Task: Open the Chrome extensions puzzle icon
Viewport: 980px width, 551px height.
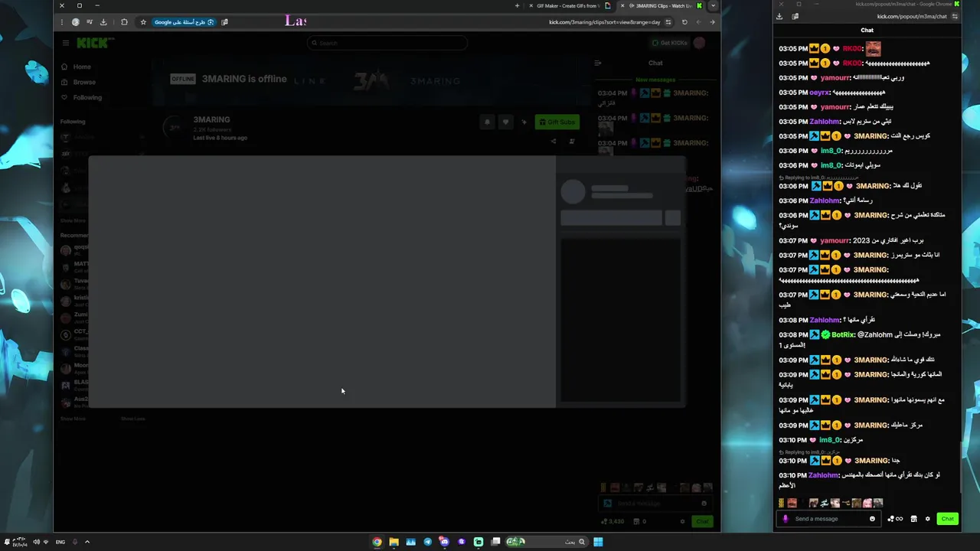Action: pos(124,22)
